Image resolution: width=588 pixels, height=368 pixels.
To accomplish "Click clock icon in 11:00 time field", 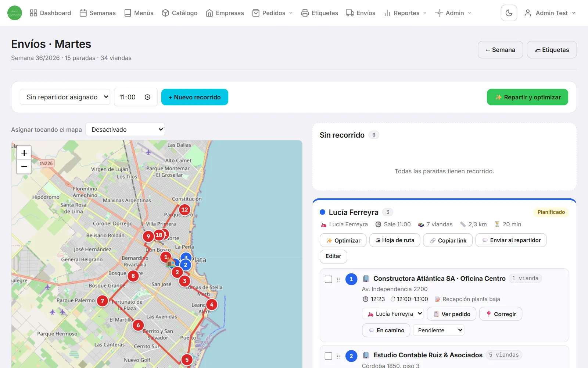I will point(147,97).
